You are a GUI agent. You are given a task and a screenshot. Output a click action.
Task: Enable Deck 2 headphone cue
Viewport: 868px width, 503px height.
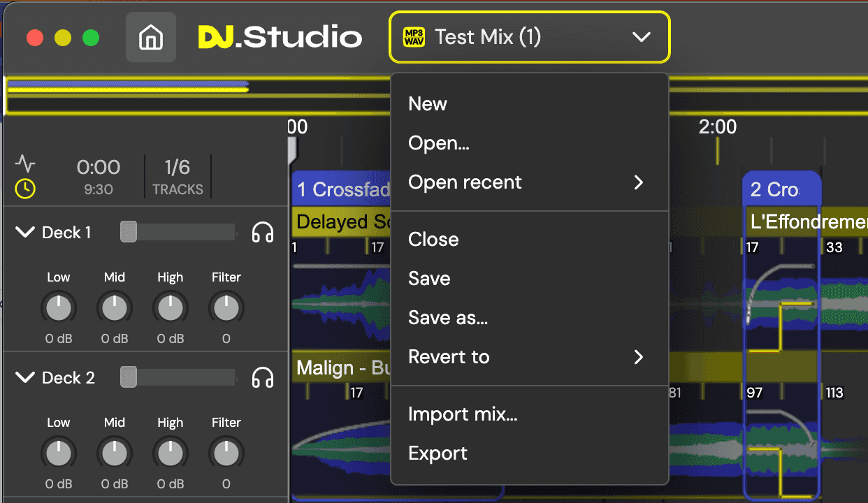[263, 378]
